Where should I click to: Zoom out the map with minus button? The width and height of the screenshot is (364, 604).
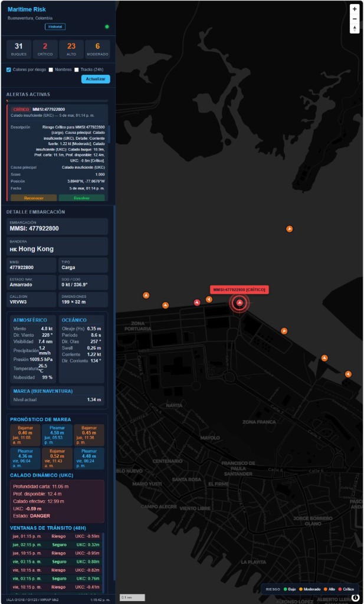pyautogui.click(x=355, y=19)
